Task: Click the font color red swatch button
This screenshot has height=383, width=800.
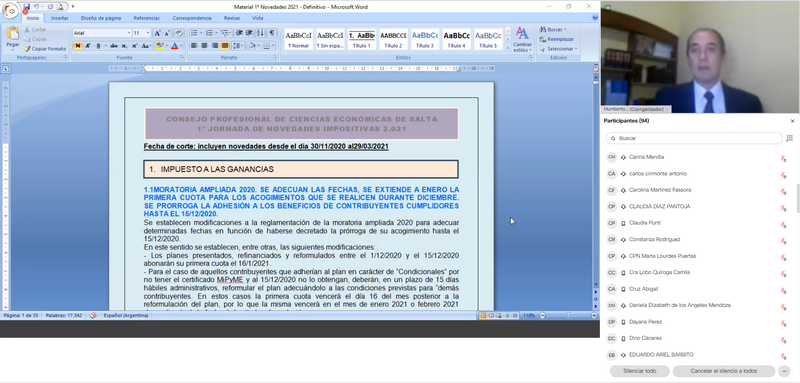Action: point(174,46)
